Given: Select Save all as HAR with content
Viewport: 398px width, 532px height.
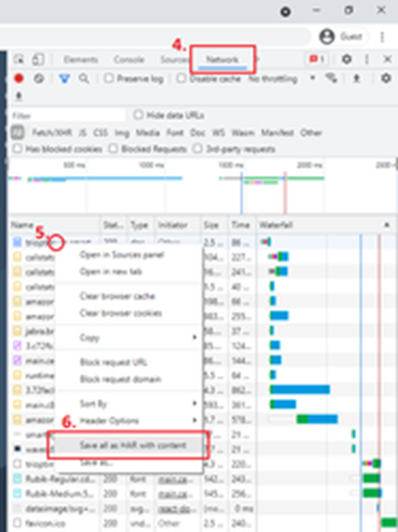Looking at the screenshot, I should point(133,445).
